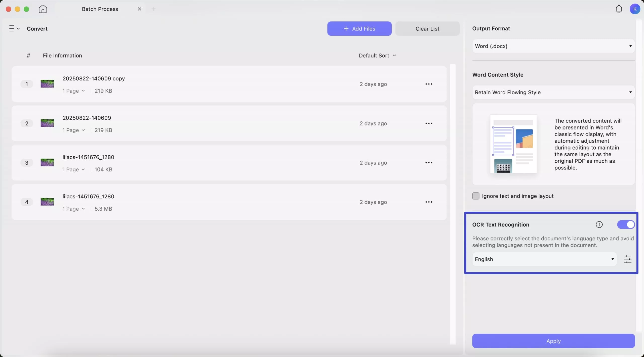Click the Clear List button
Screen dimensions: 644x357
click(427, 29)
